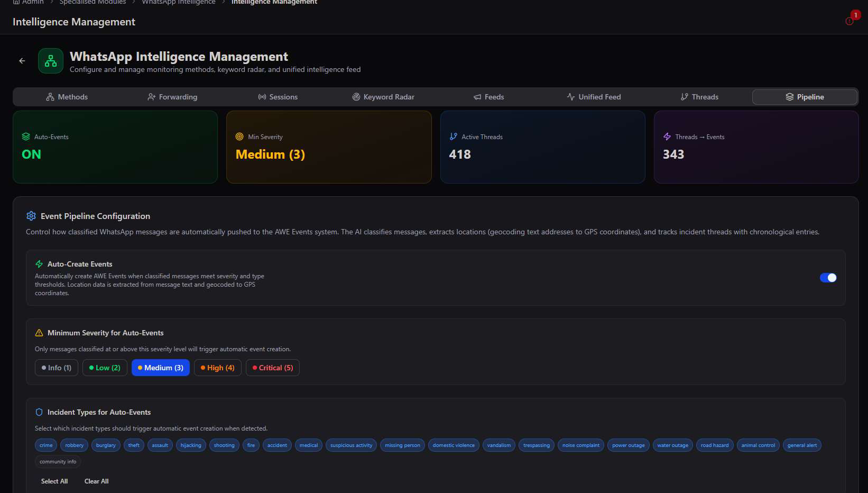
Task: Toggle the Auto-Create Events switch
Action: pos(828,278)
